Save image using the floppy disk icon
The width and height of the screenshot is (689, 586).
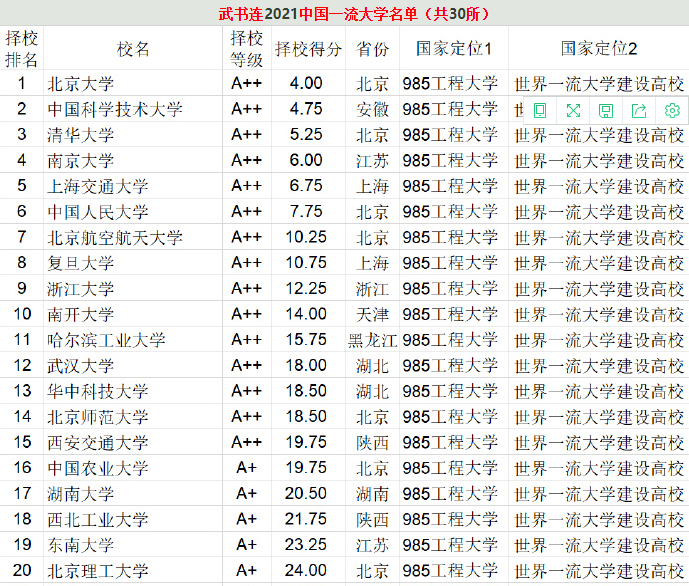click(x=606, y=111)
